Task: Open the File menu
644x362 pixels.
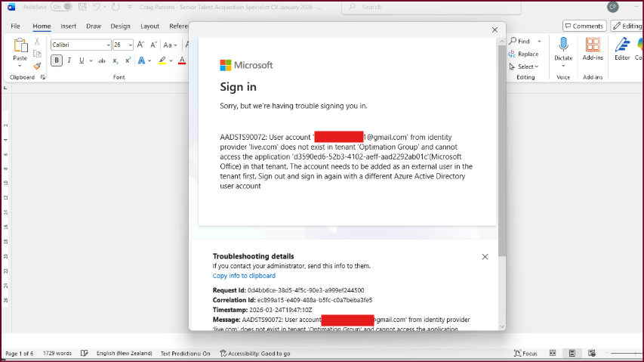Action: (15, 26)
